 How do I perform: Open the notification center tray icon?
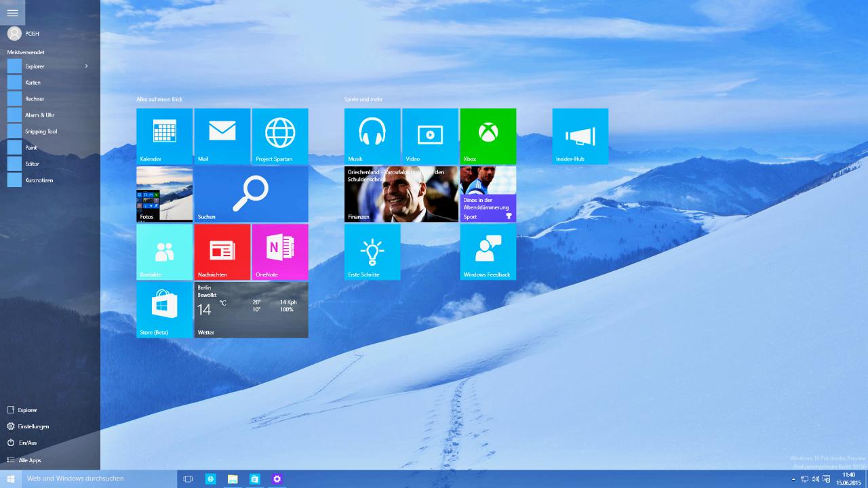[826, 479]
